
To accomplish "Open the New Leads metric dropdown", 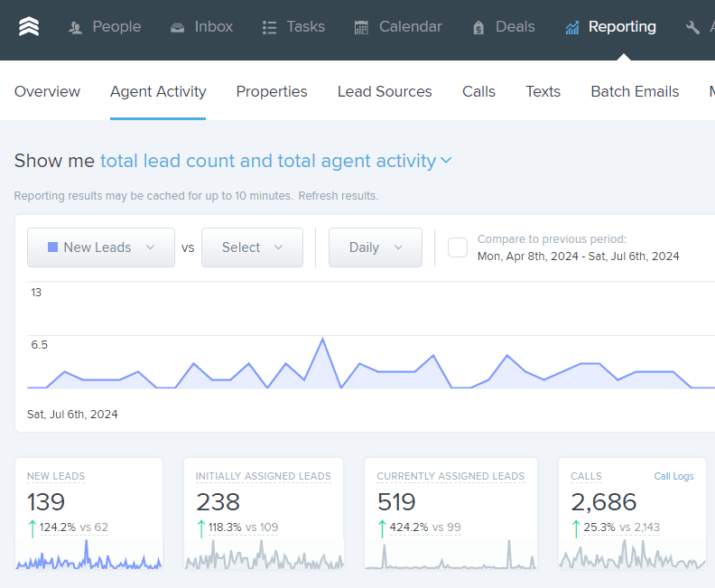I will click(101, 247).
